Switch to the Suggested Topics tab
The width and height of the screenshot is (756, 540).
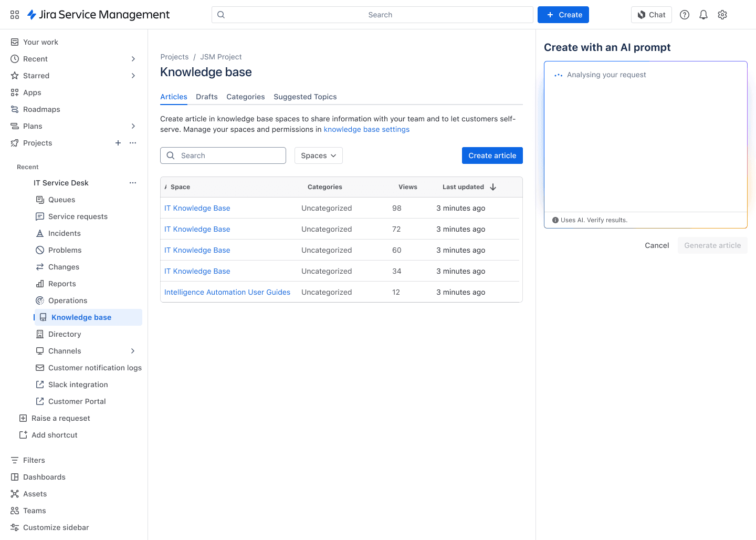[305, 97]
